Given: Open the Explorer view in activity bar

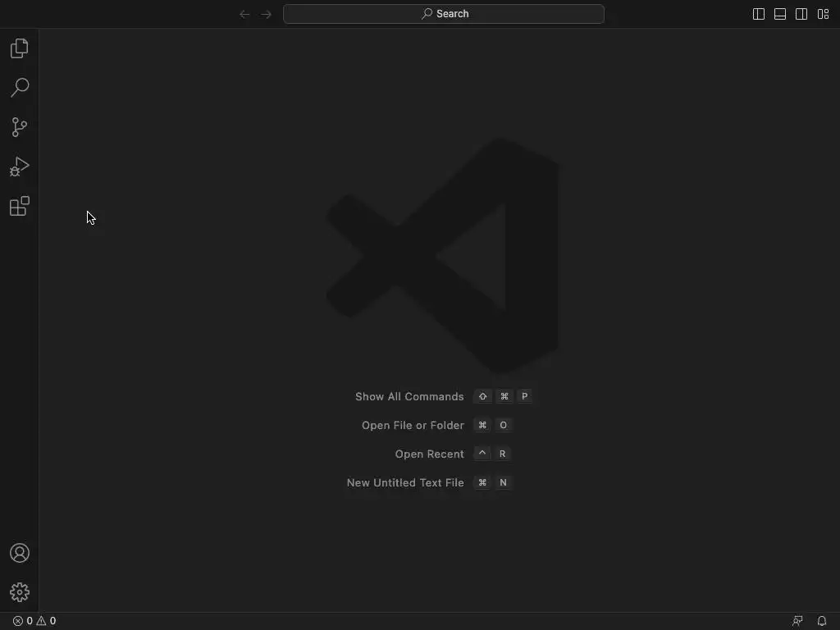Looking at the screenshot, I should [x=20, y=48].
